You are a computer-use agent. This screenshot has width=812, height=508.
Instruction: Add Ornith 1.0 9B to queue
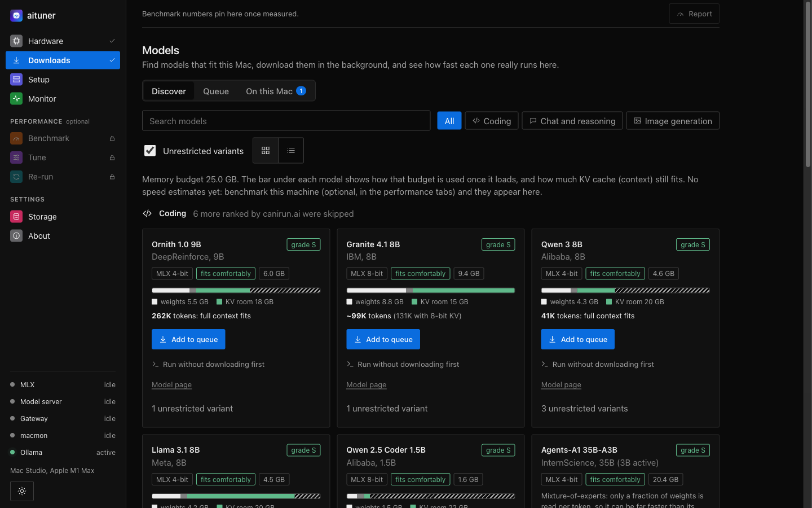coord(188,339)
